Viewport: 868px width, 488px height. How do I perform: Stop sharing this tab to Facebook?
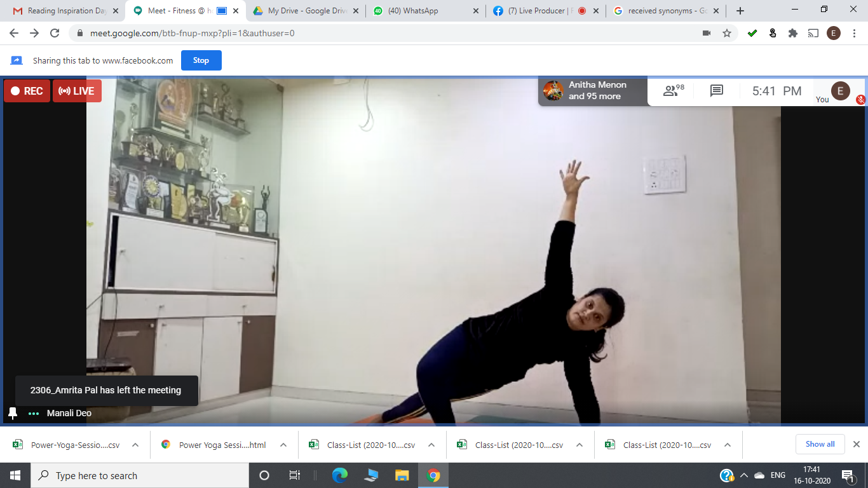(x=201, y=60)
